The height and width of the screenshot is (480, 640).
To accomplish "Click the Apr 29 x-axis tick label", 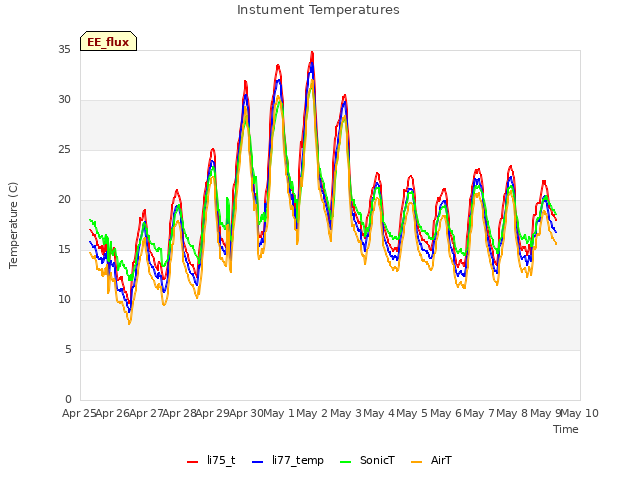I will [213, 413].
